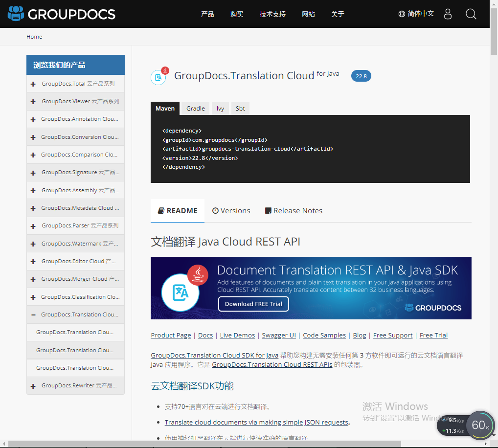This screenshot has height=448, width=498.
Task: Click the README book icon
Action: (x=161, y=210)
